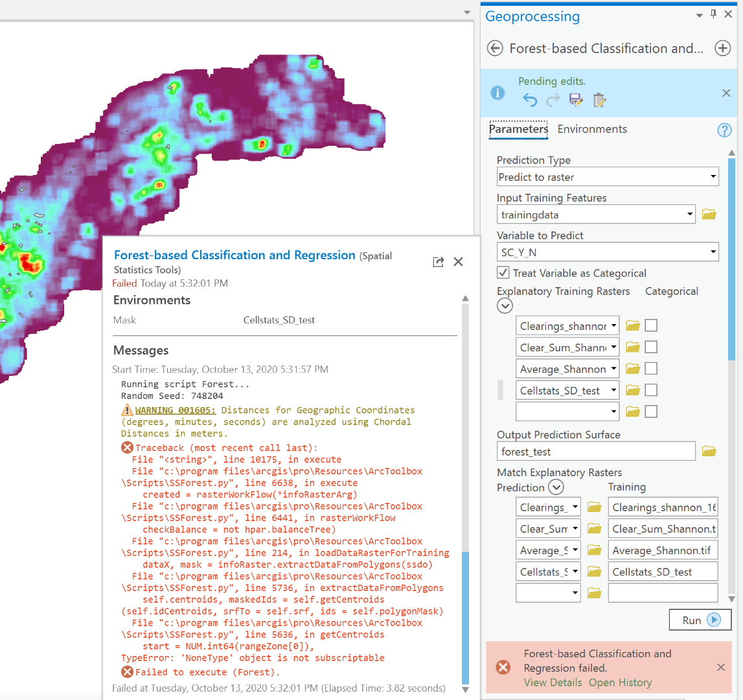Open the dropdown arrow above the map view
The height and width of the screenshot is (700, 743).
467,12
